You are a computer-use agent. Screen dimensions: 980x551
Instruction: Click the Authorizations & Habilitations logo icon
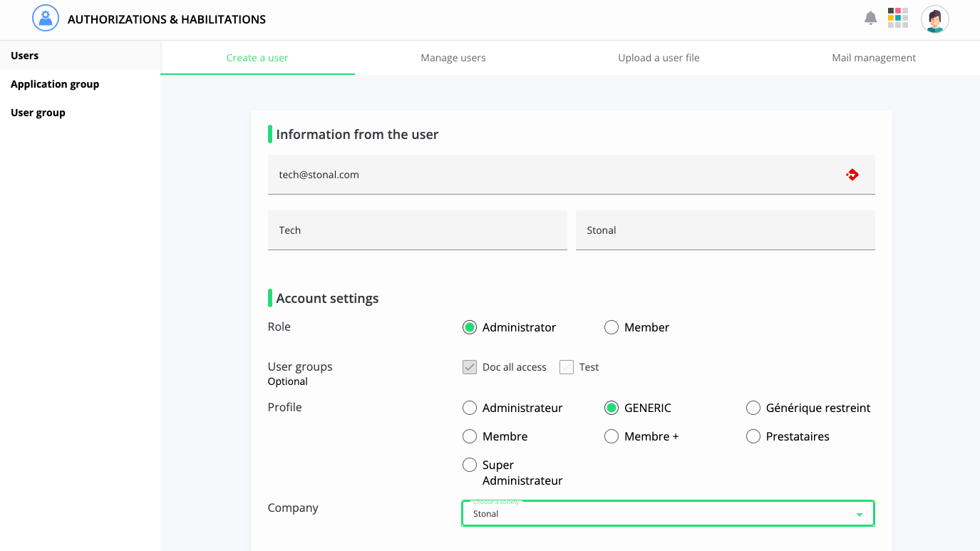46,19
